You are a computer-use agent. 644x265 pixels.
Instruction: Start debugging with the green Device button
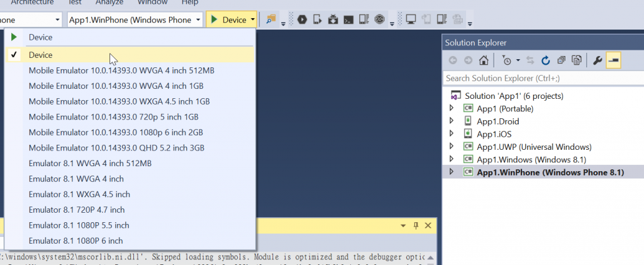pos(228,20)
